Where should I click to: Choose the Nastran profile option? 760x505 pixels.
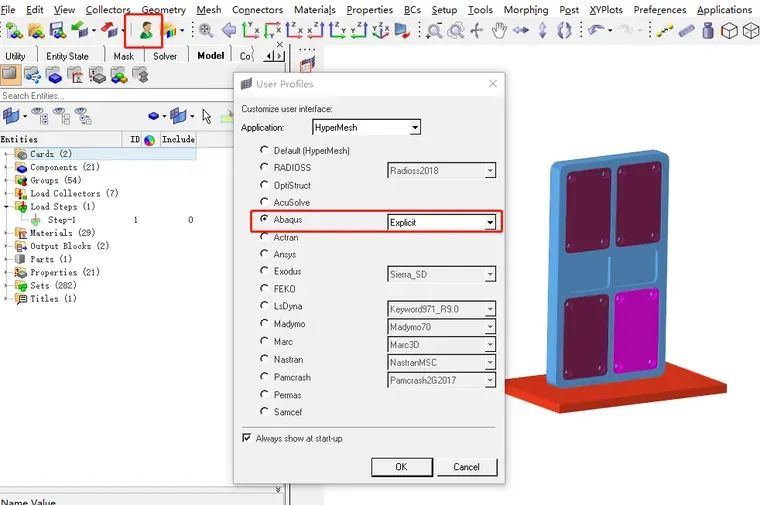click(265, 359)
